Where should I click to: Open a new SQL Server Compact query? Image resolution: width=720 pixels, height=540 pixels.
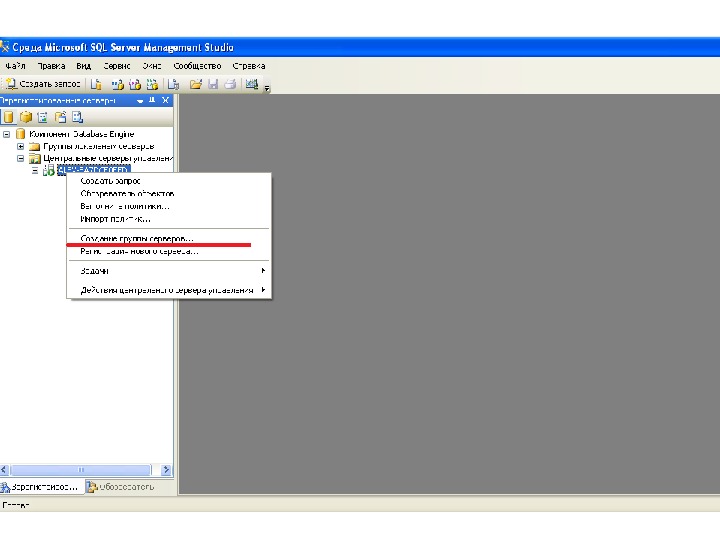click(x=173, y=84)
